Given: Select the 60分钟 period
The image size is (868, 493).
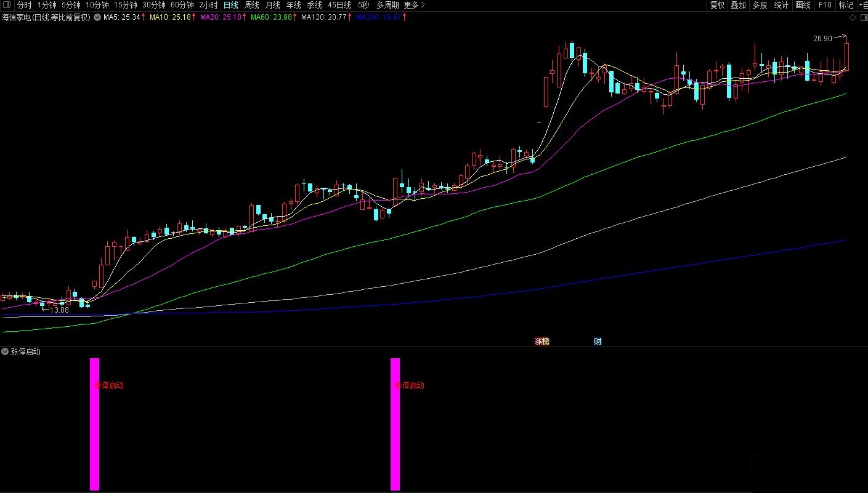Looking at the screenshot, I should (182, 5).
